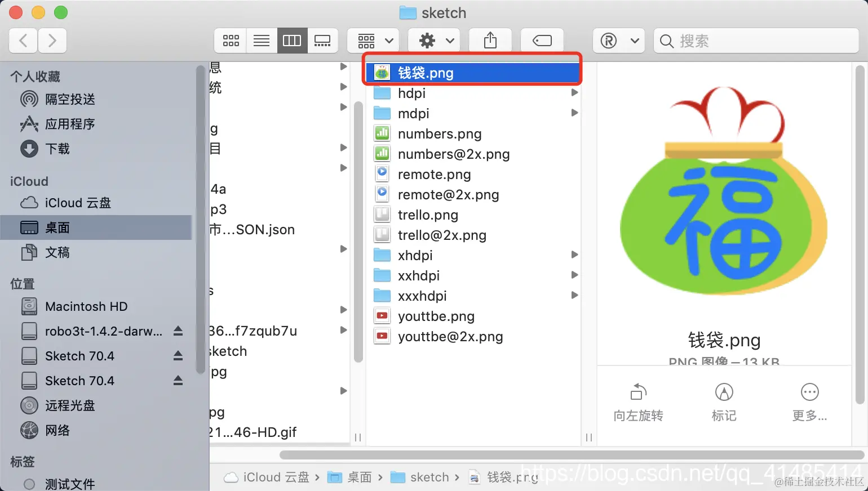The image size is (868, 491).
Task: Click the Share toolbar icon
Action: point(490,41)
